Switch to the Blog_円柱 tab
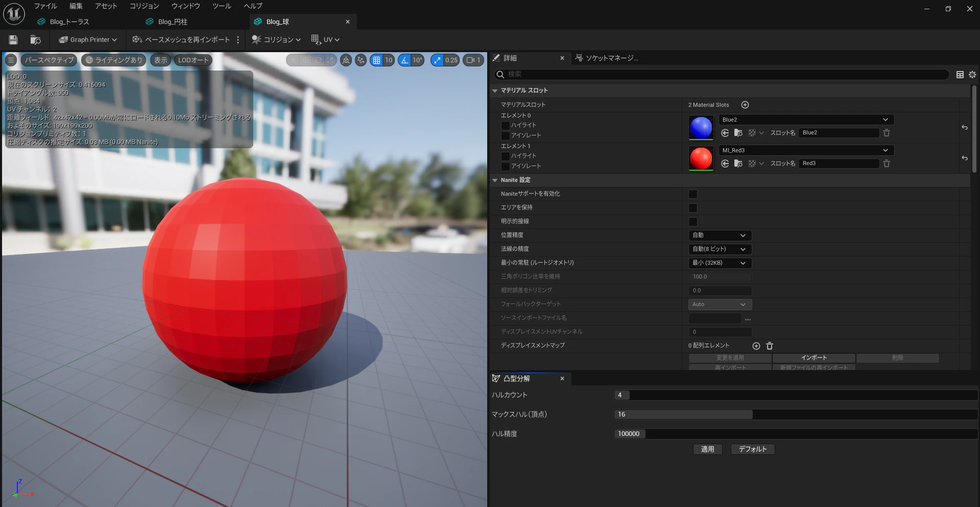Screen dimensions: 980x507 tap(173, 22)
